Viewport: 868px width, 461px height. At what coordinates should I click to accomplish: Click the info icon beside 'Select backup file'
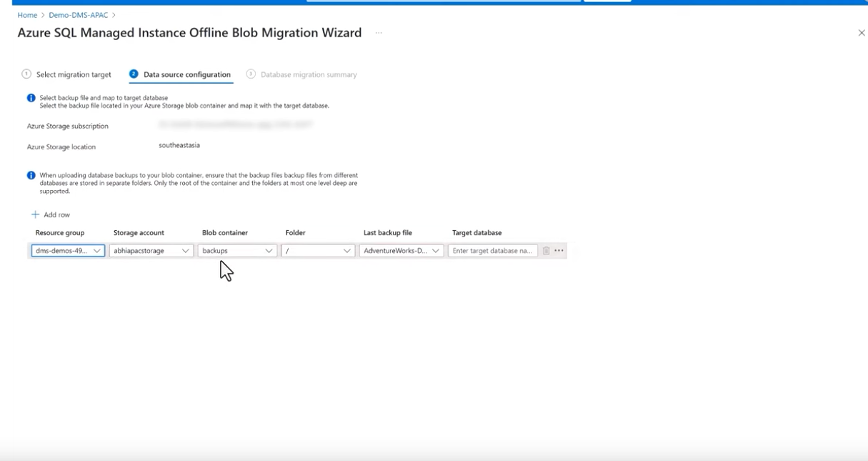[31, 98]
